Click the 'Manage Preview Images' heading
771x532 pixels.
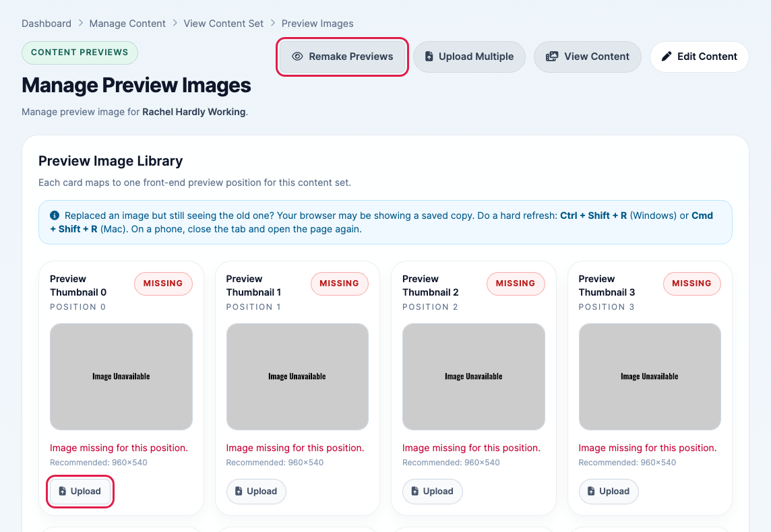point(136,86)
